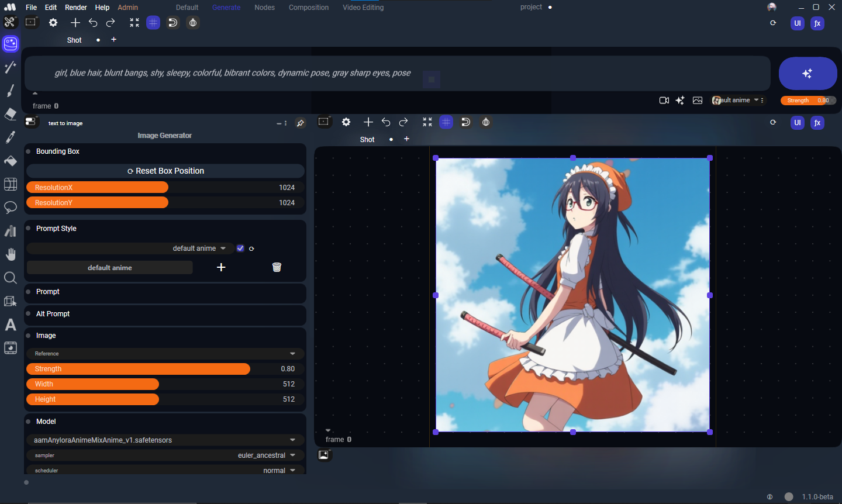Adjust the Strength slider in Image section
Image resolution: width=842 pixels, height=504 pixels.
(165, 369)
